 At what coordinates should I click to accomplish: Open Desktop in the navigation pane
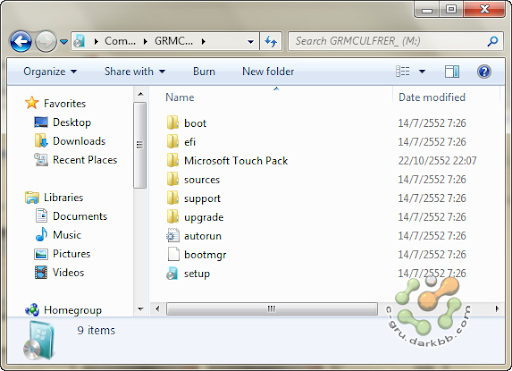72,122
